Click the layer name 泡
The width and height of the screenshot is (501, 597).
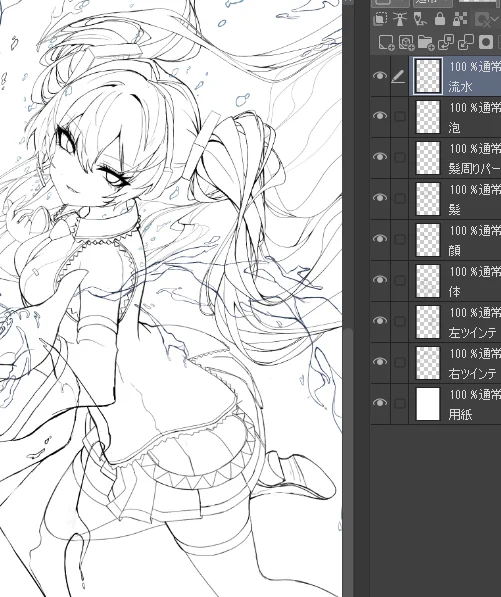click(455, 128)
